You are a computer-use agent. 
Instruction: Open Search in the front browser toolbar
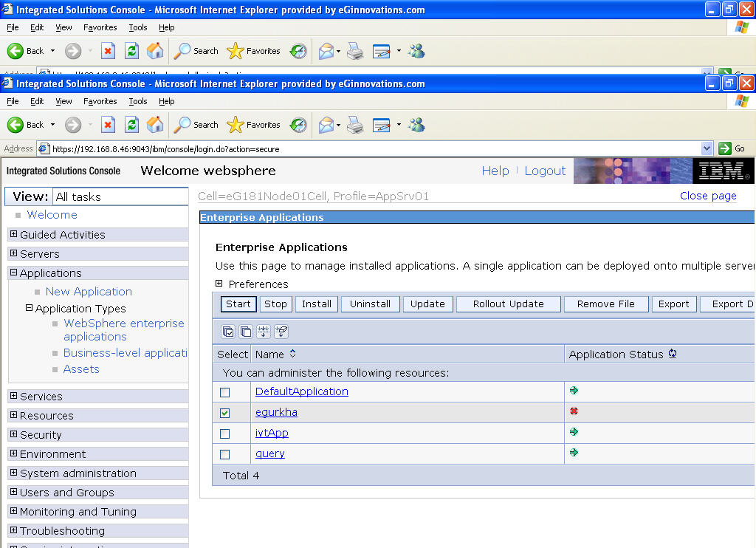tap(196, 125)
